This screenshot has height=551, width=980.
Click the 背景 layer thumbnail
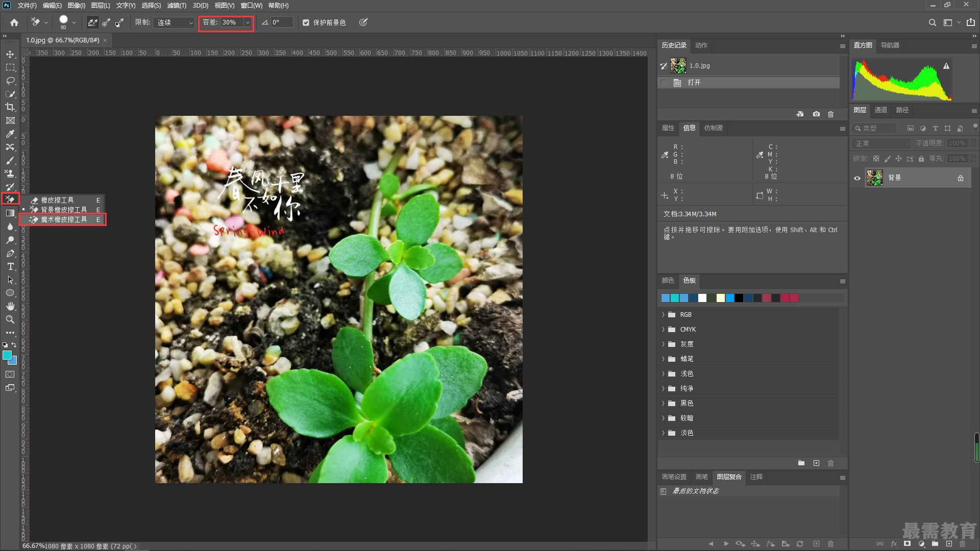(x=875, y=178)
